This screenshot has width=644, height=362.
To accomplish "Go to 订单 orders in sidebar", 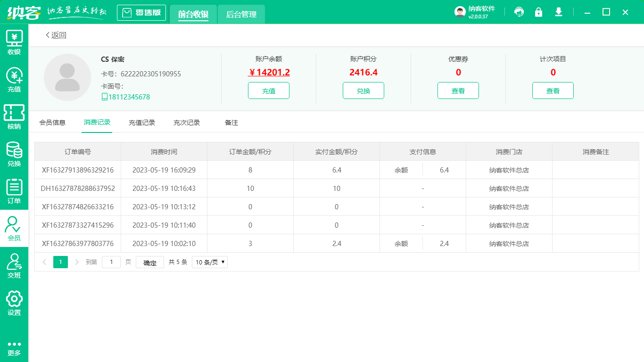I will tap(14, 191).
